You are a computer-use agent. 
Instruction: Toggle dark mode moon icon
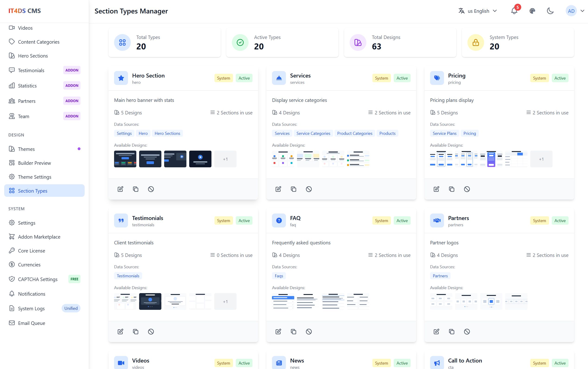(550, 11)
